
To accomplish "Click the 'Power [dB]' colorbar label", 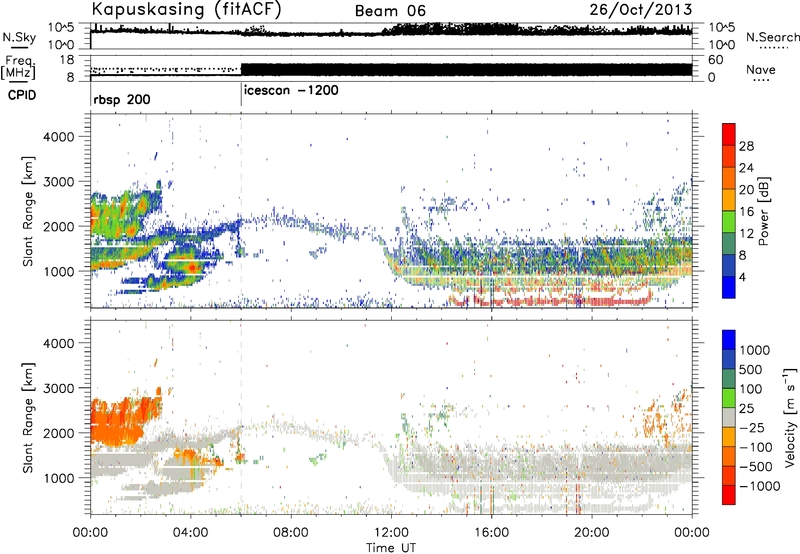I will point(763,211).
